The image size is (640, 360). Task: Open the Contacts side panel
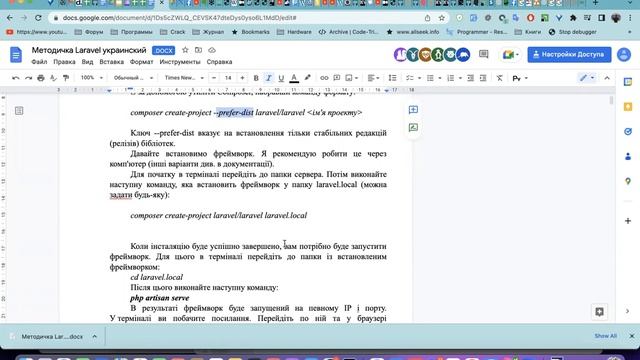click(x=628, y=156)
